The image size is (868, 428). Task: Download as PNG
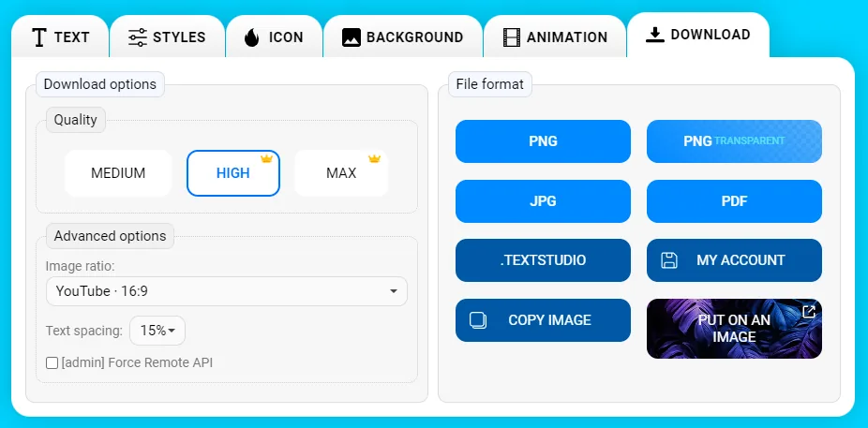pos(543,141)
